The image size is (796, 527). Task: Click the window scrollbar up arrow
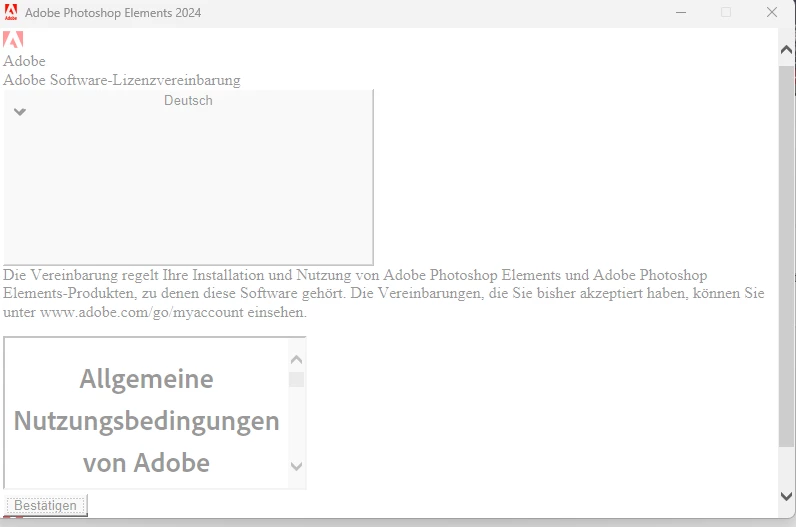coord(786,50)
